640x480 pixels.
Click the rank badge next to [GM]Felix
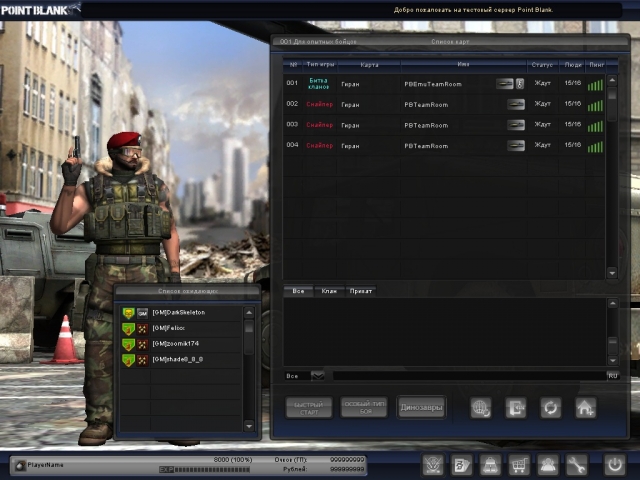[x=128, y=329]
